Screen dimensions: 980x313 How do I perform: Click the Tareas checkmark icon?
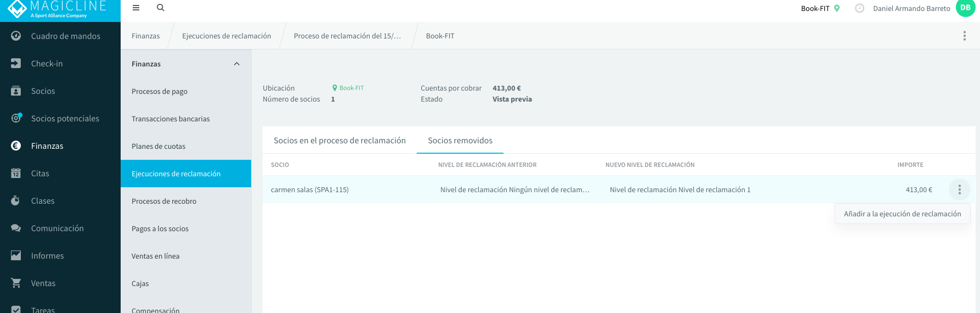[16, 310]
